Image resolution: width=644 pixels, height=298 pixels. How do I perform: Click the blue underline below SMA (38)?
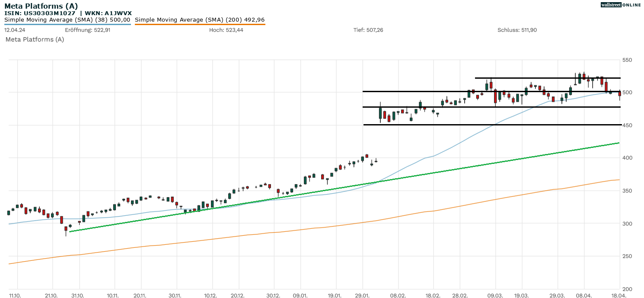[x=67, y=24]
